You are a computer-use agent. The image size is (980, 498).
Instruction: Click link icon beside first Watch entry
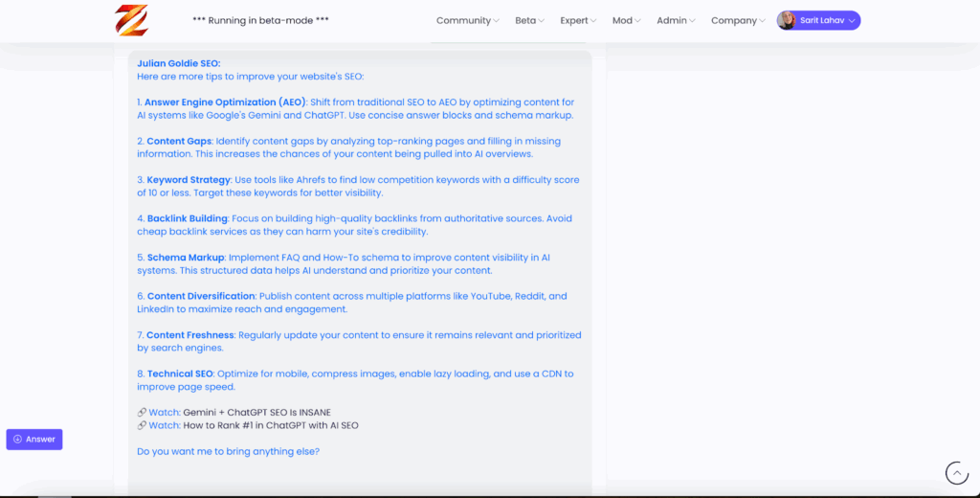142,412
